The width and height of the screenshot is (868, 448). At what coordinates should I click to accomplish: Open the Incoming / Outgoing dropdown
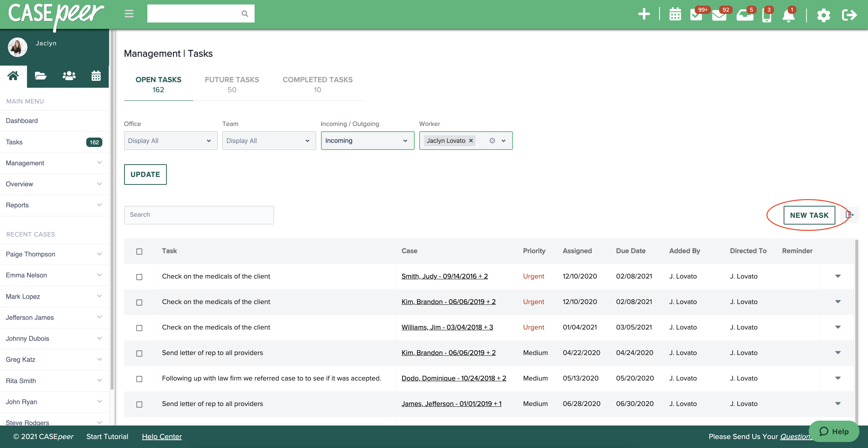[367, 140]
